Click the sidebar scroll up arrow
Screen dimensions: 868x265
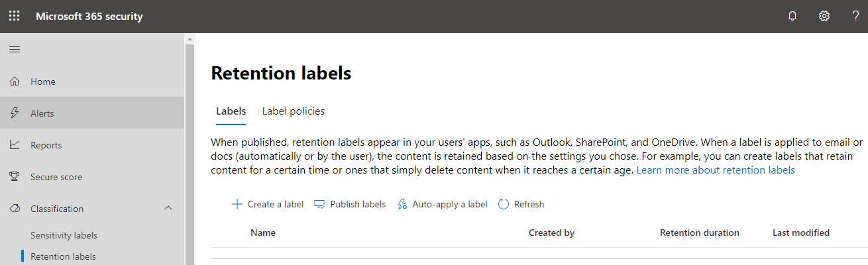coord(190,39)
